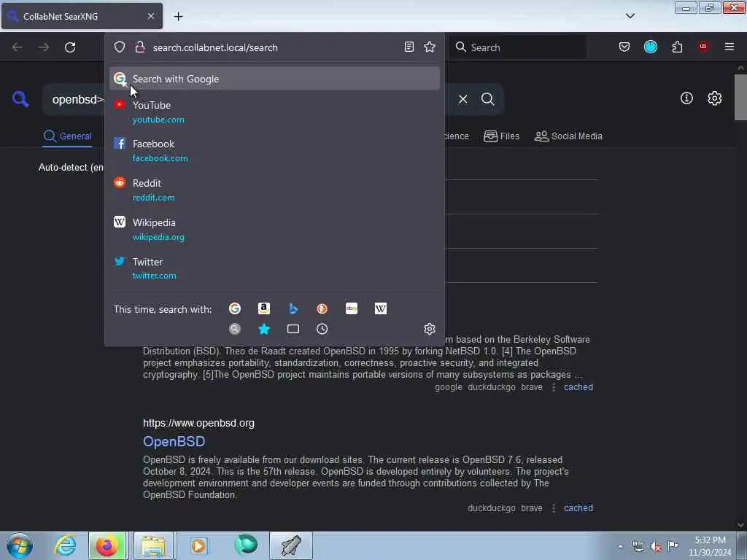Click the site security padlock icon
The image size is (747, 560).
[x=140, y=47]
